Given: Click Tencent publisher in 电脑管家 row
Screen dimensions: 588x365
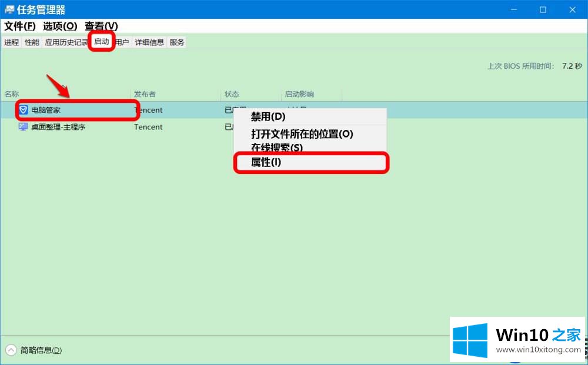Looking at the screenshot, I should [x=149, y=110].
